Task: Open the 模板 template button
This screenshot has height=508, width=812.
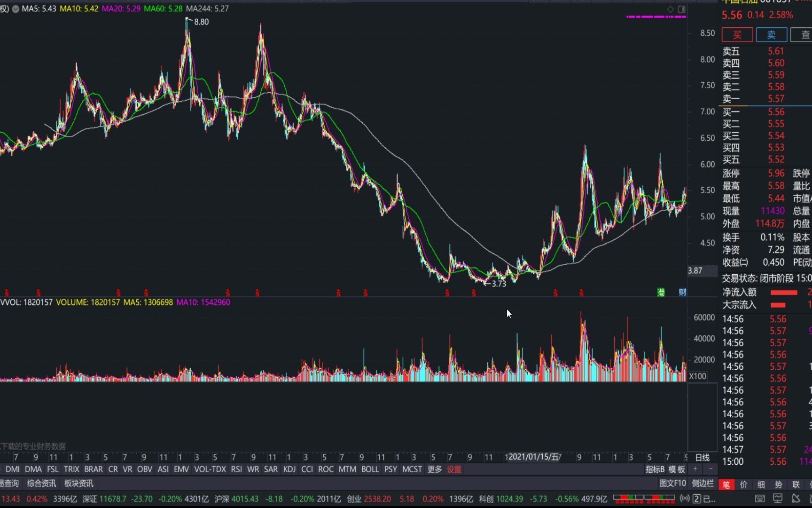Action: tap(677, 469)
